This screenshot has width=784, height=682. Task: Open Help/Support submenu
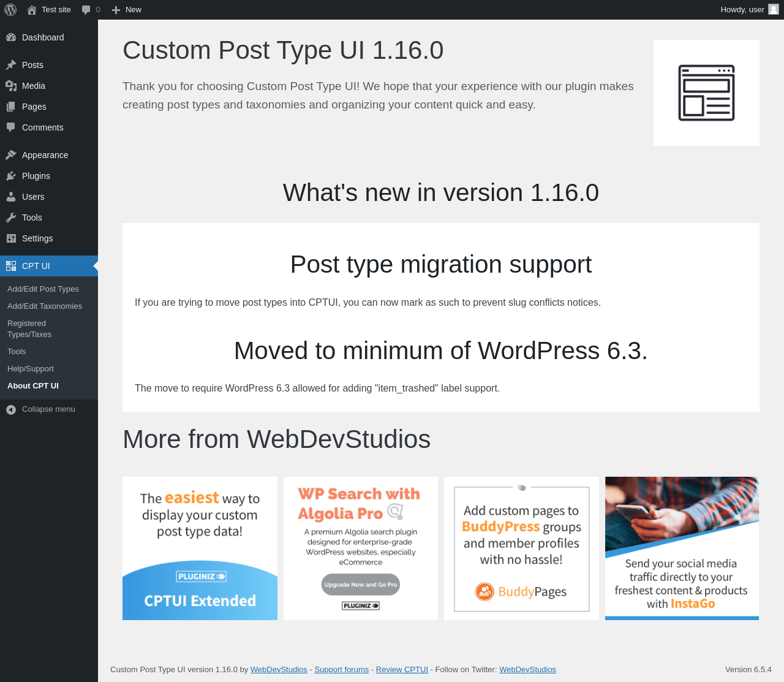(x=31, y=369)
